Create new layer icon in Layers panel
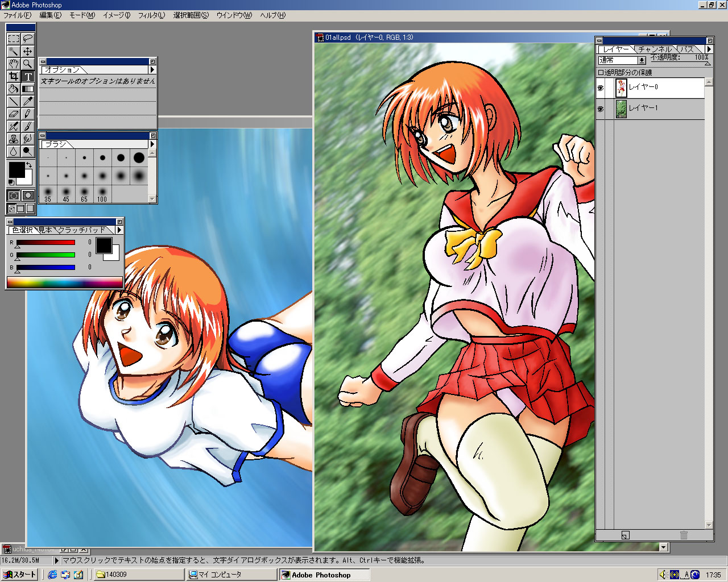The width and height of the screenshot is (728, 582). (625, 535)
